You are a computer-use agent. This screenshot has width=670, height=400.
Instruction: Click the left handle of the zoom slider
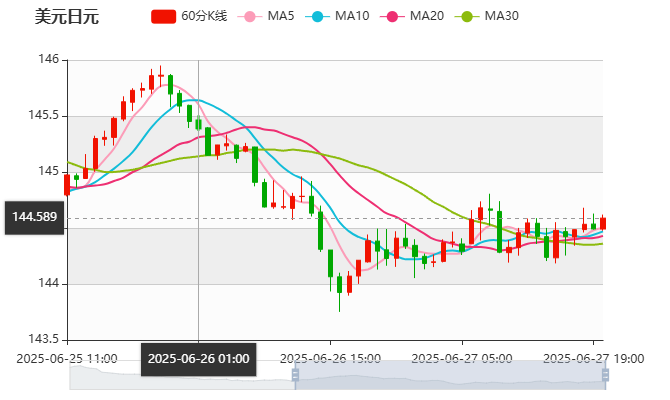click(x=295, y=375)
